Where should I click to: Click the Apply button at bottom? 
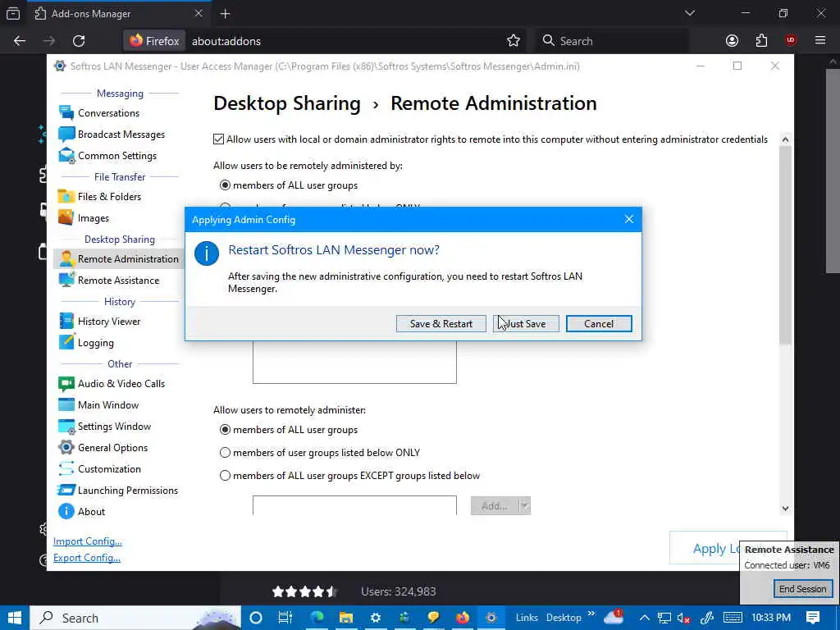click(x=705, y=548)
